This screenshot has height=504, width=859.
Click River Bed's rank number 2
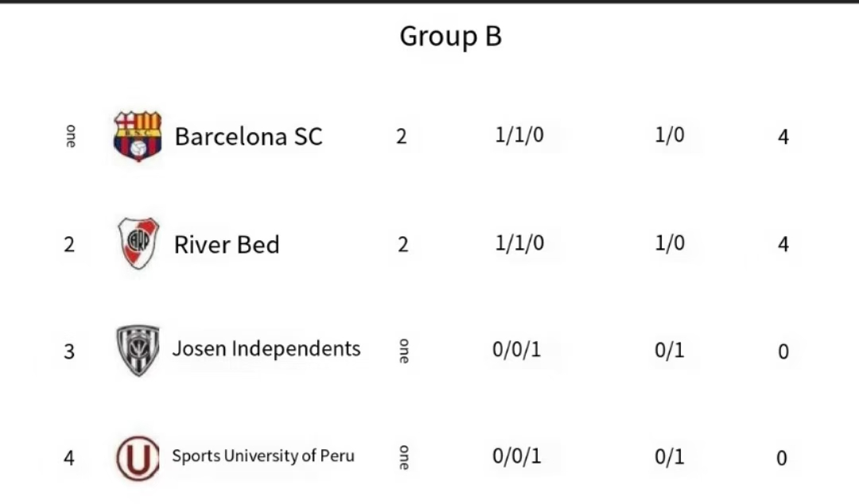[69, 245]
